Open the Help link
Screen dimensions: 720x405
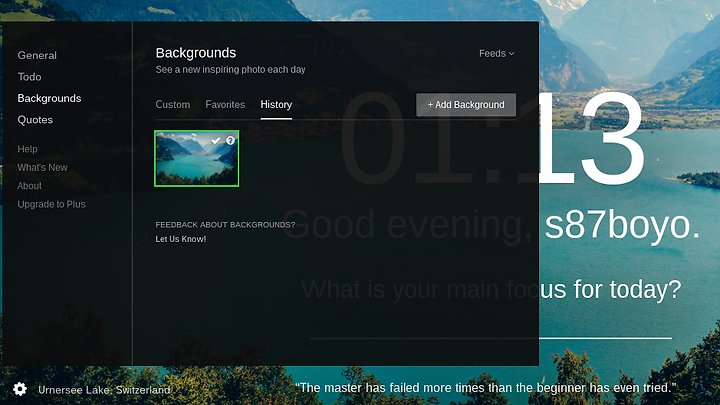(x=28, y=149)
